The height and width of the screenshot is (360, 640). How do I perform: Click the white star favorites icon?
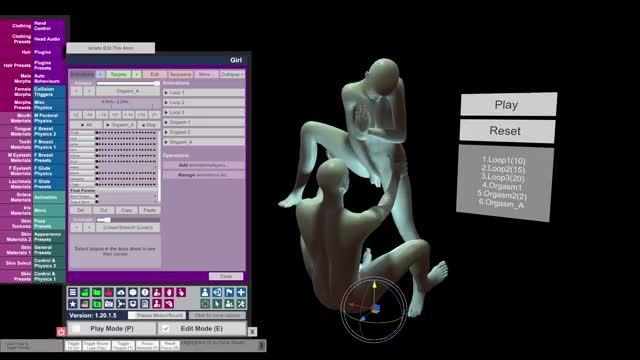point(73,304)
